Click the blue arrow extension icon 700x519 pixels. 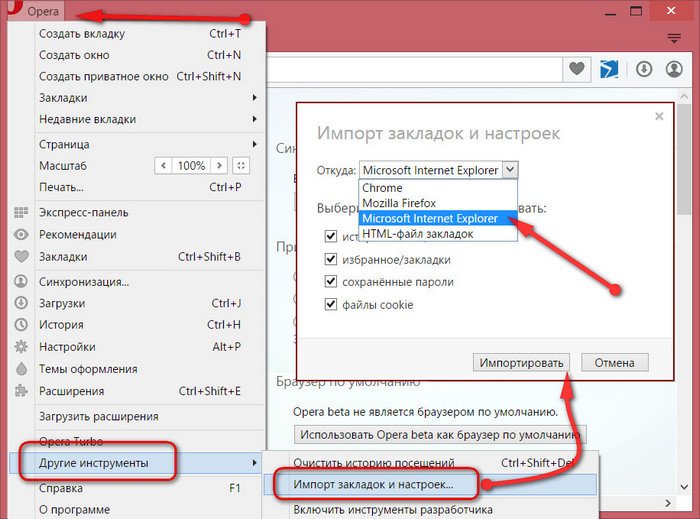[609, 69]
